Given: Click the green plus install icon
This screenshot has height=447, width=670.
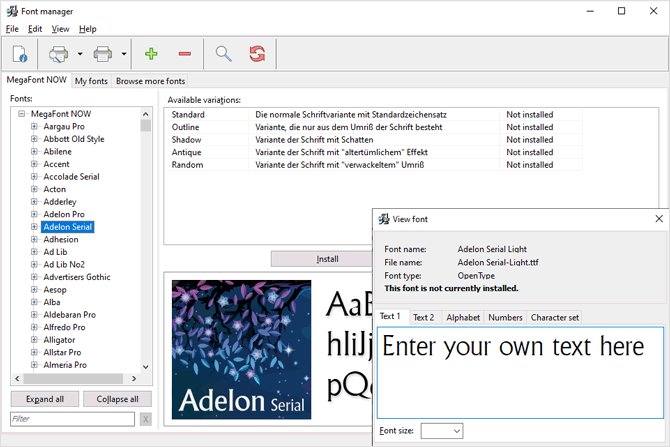Looking at the screenshot, I should click(x=151, y=54).
